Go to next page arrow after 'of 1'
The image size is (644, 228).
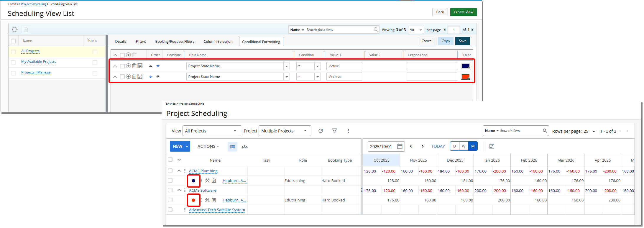pos(472,30)
